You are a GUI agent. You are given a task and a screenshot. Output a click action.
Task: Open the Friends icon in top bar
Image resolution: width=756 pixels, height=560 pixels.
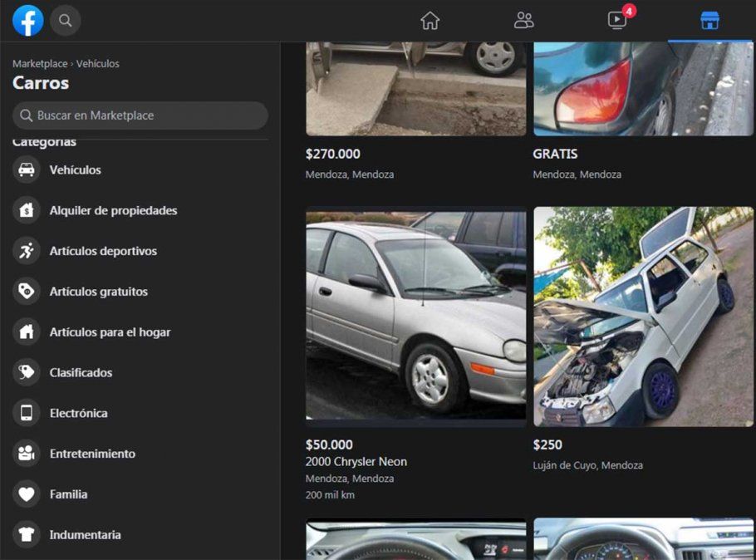coord(523,21)
